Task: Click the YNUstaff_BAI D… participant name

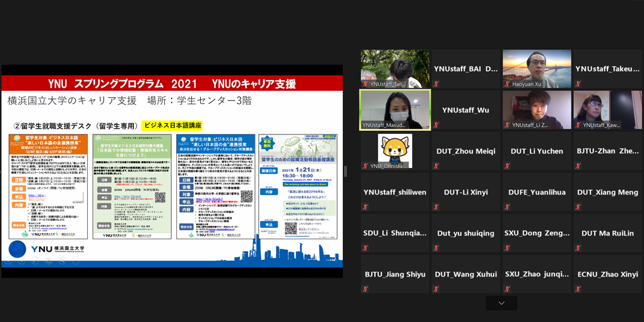Action: coord(466,69)
